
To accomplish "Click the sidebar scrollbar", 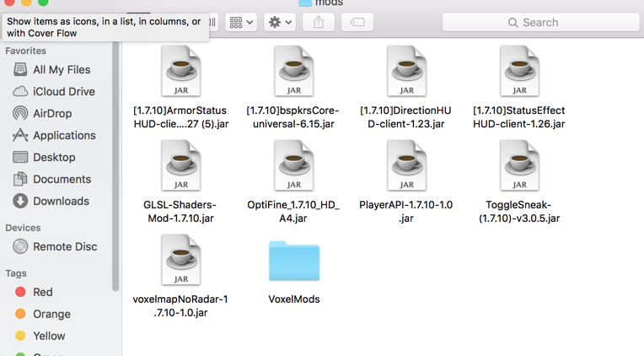I will pos(115,166).
